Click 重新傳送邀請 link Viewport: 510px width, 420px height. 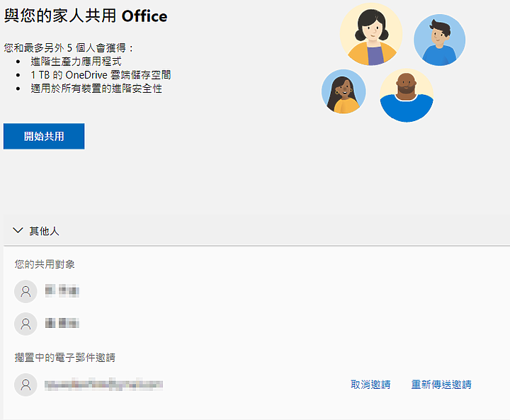click(x=441, y=385)
